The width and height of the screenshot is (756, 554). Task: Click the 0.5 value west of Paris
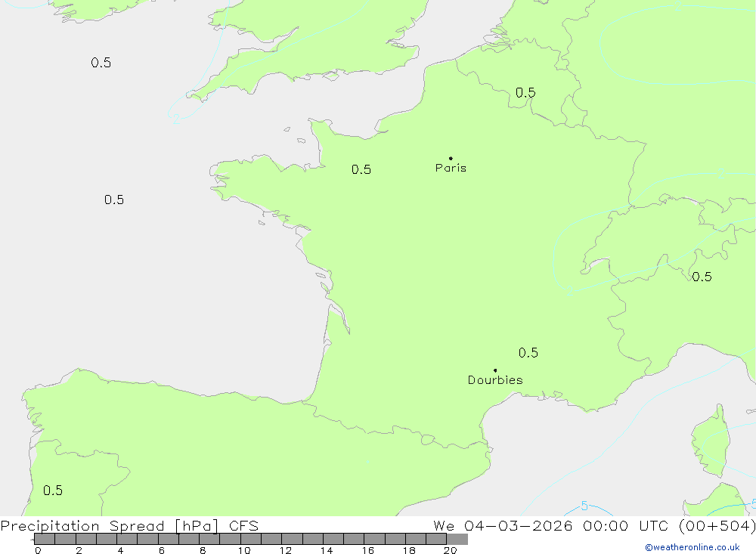click(x=361, y=170)
